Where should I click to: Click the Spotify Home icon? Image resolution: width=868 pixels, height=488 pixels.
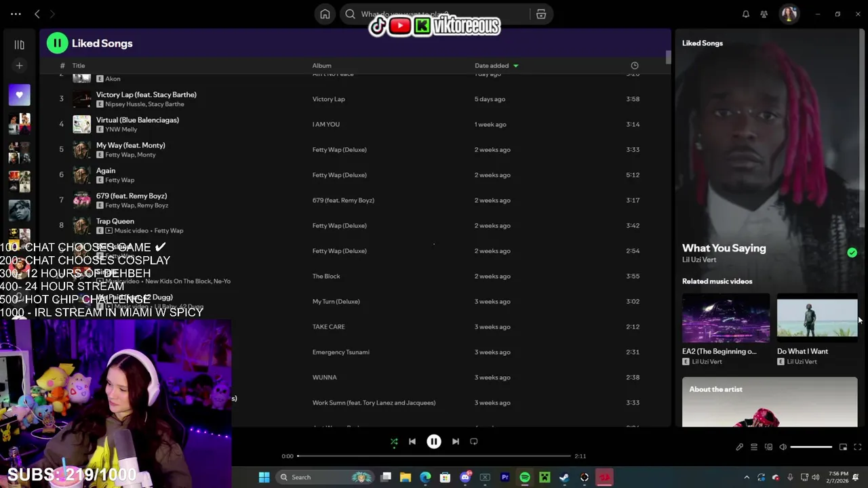(325, 14)
